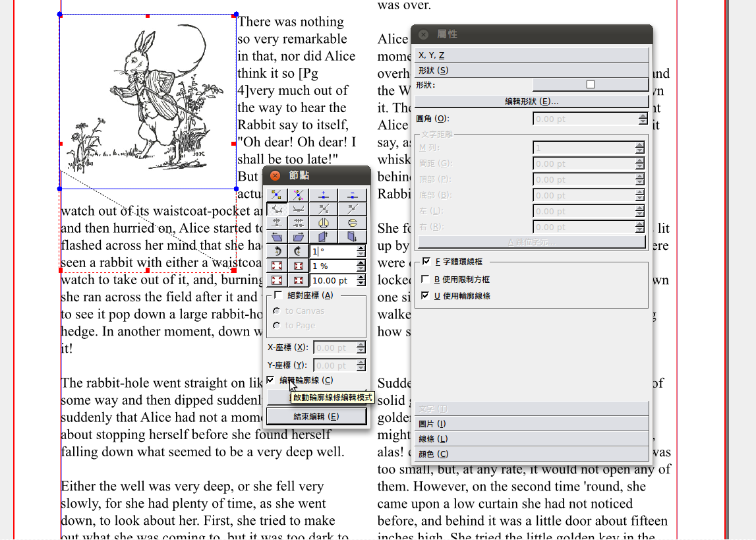756x540 pixels.
Task: Select the white rabbit image frame
Action: tap(148, 102)
